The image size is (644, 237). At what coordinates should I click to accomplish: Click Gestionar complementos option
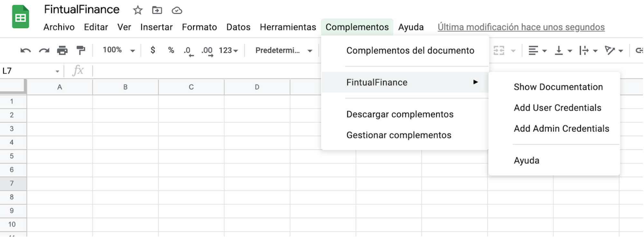[x=399, y=135]
